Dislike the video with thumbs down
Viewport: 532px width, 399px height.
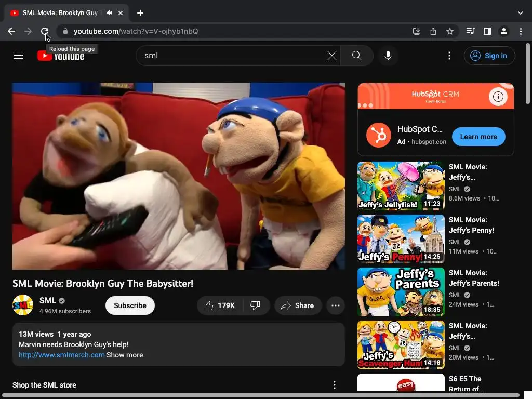(256, 305)
